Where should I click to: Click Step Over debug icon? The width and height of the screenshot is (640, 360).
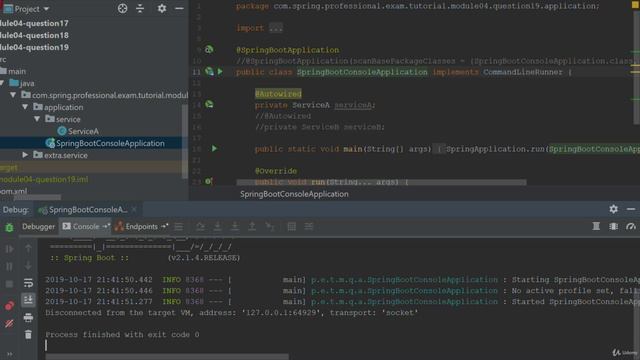[200, 227]
